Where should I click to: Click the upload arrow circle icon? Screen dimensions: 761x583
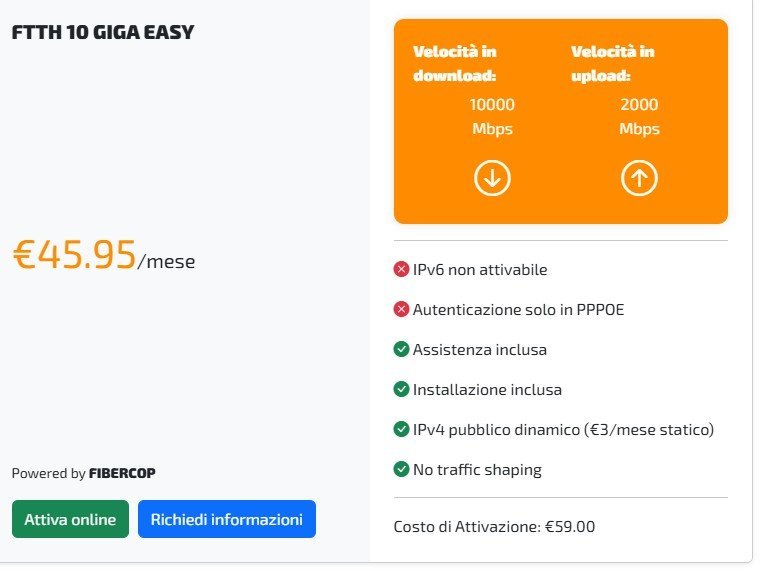(x=639, y=179)
